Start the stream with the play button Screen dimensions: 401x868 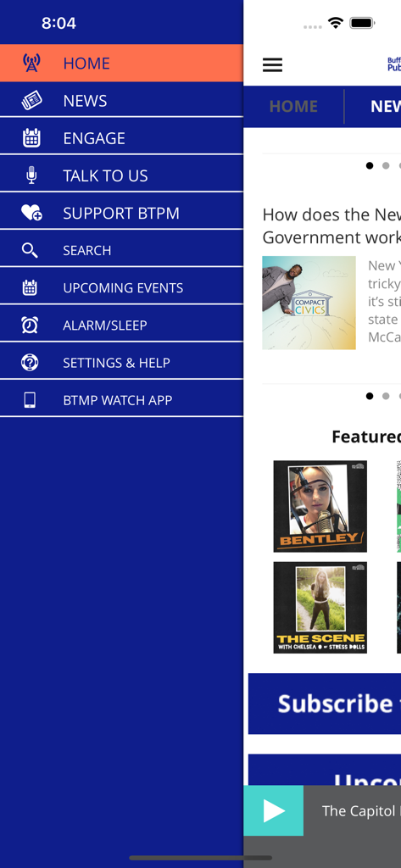coord(274,810)
